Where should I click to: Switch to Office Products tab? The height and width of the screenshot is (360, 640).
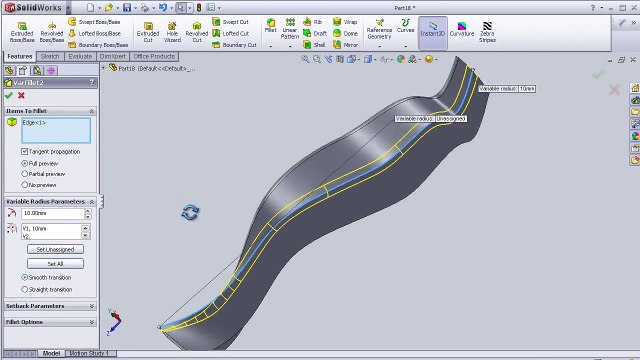pos(154,56)
